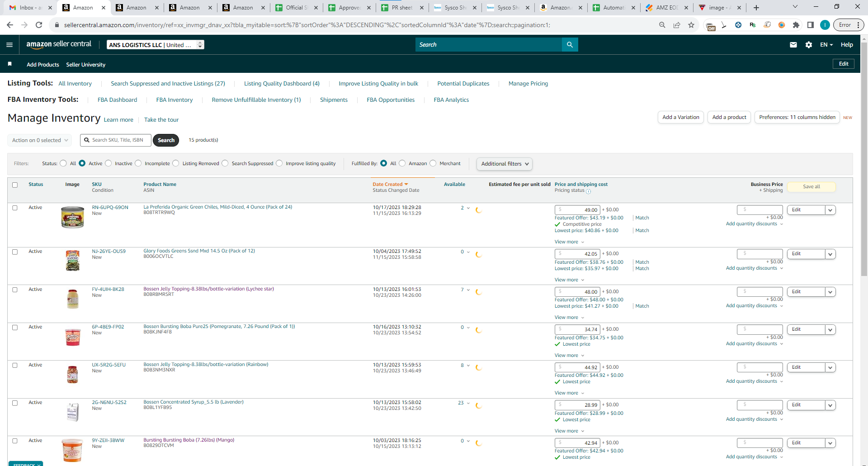Screen dimensions: 868x466
Task: Open the settings gear icon
Action: [809, 45]
